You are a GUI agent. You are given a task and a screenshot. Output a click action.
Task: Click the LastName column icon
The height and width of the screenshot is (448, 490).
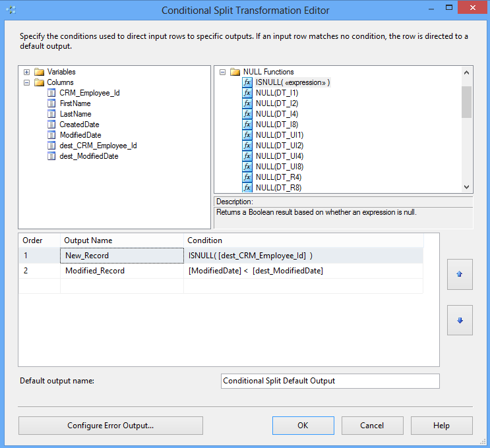[x=51, y=114]
